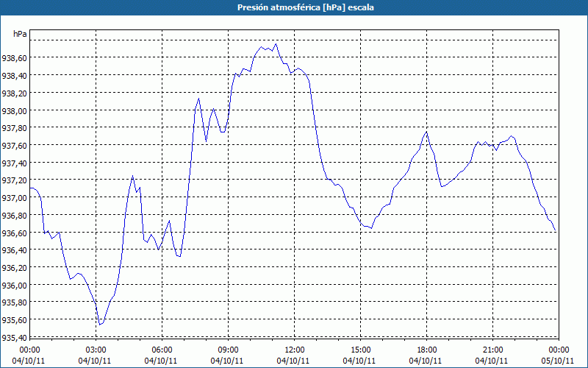This screenshot has height=368, width=588.
Task: Click the 18:00 time axis label
Action: [427, 350]
